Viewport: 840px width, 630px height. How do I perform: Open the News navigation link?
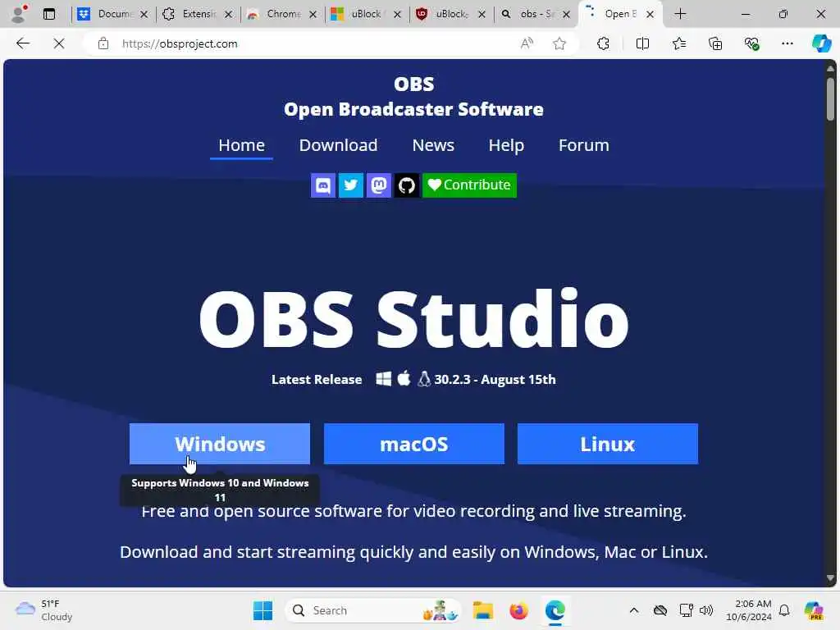[433, 145]
